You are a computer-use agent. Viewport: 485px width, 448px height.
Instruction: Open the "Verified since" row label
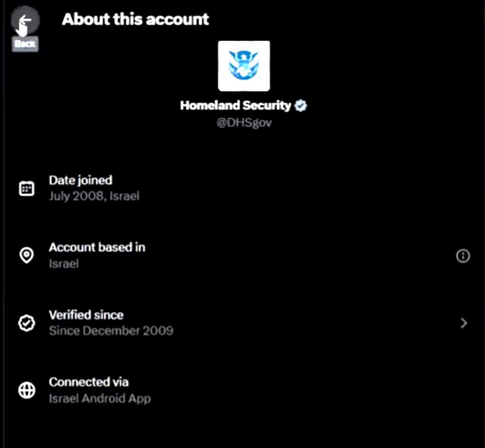coord(86,315)
